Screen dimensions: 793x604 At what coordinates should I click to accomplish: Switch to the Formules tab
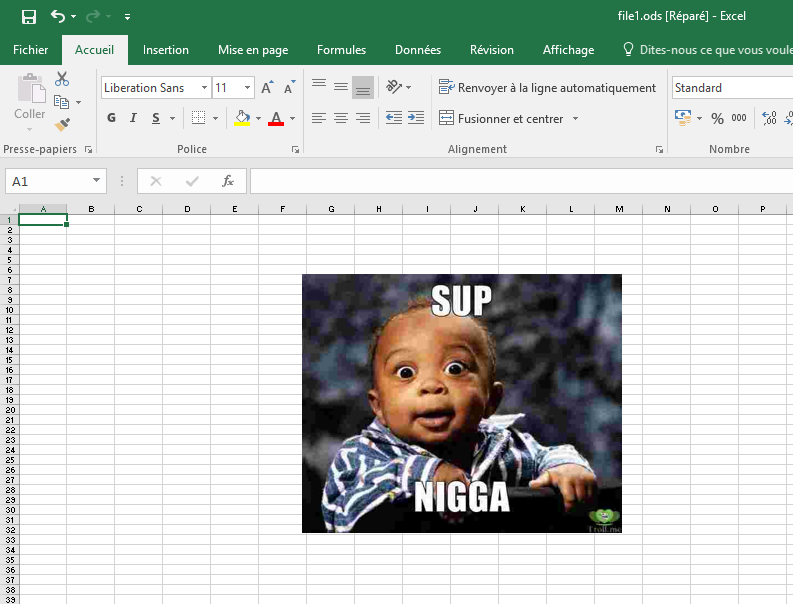point(341,50)
